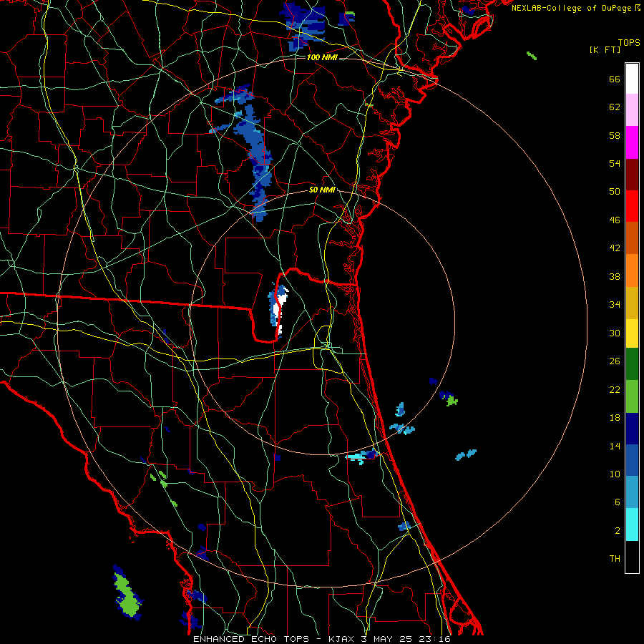Image resolution: width=644 pixels, height=644 pixels.
Task: Click the '54' legend value
Action: click(x=615, y=163)
